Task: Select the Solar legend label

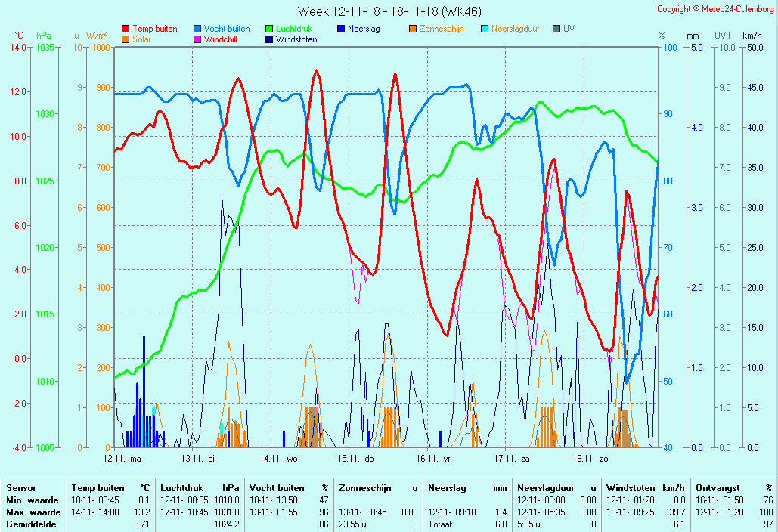Action: click(x=141, y=39)
